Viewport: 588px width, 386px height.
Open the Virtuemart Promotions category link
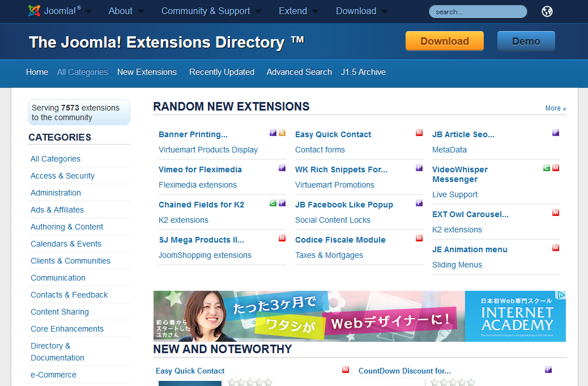point(335,185)
